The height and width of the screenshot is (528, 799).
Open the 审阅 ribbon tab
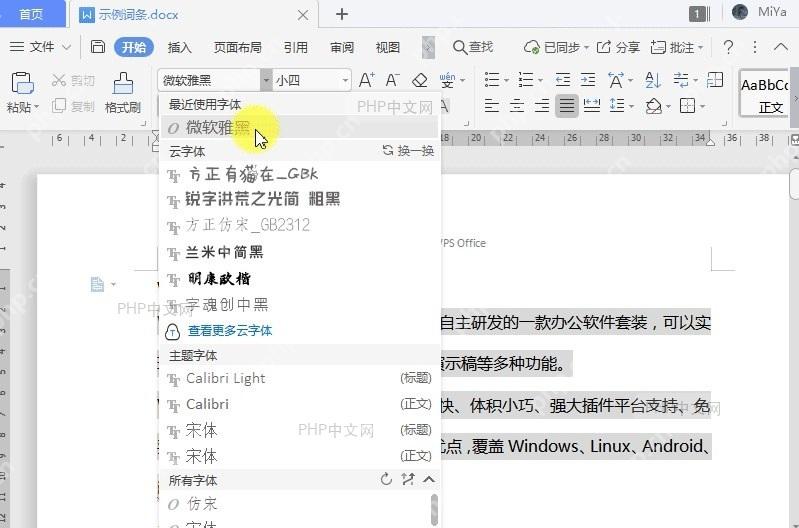[342, 47]
